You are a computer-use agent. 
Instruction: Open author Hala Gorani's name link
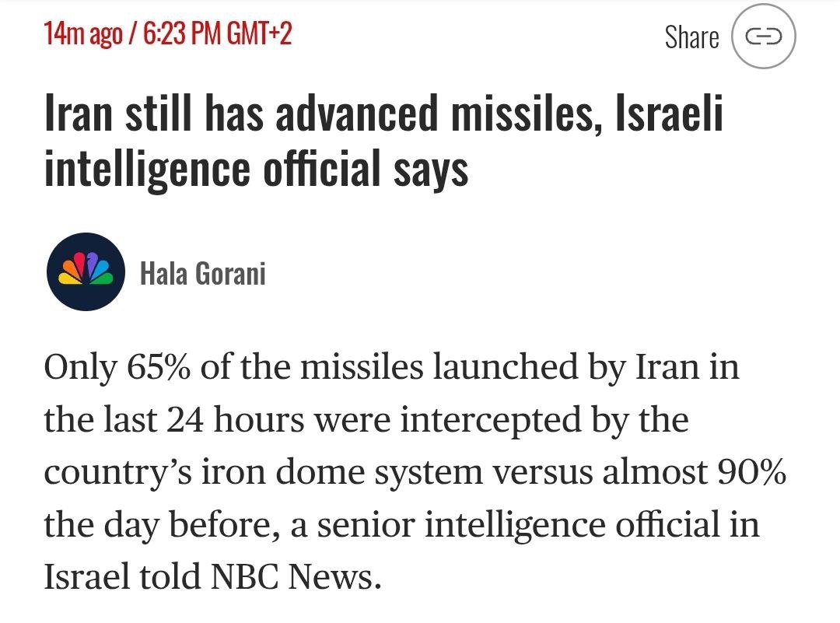click(202, 273)
